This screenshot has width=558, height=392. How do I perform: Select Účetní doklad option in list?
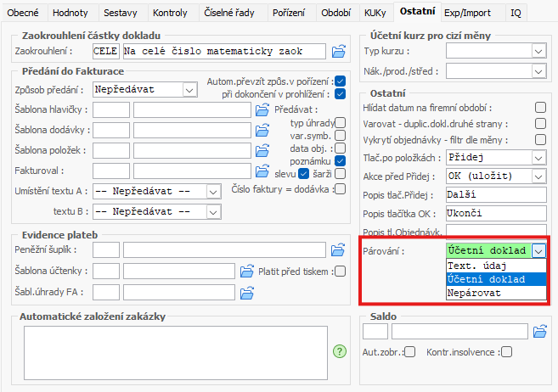click(496, 279)
